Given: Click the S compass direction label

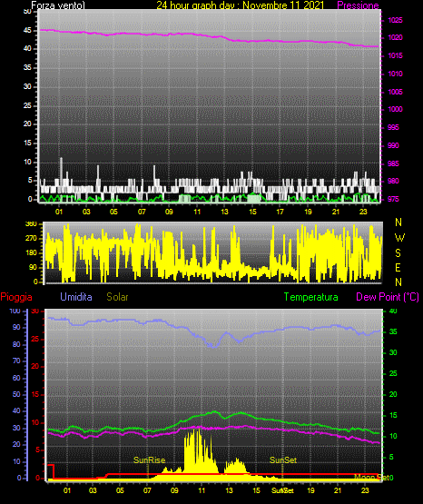Looking at the screenshot, I should (x=398, y=253).
